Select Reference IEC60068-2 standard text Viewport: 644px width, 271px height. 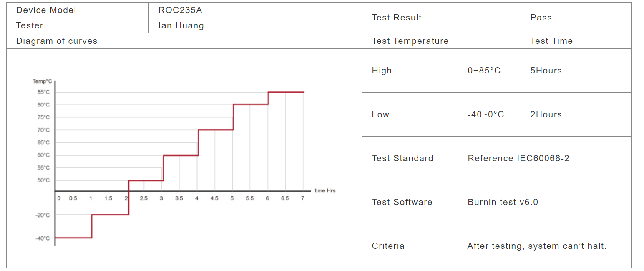coord(518,158)
